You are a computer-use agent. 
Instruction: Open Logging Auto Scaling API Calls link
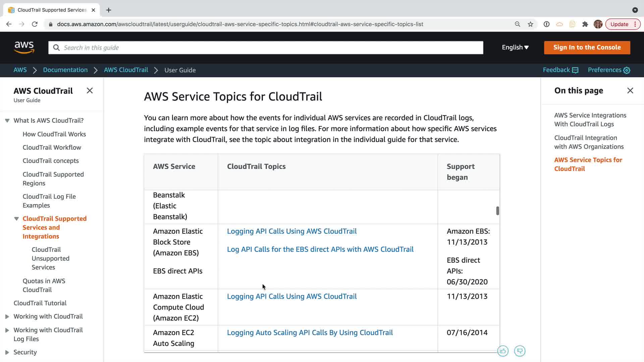(310, 333)
